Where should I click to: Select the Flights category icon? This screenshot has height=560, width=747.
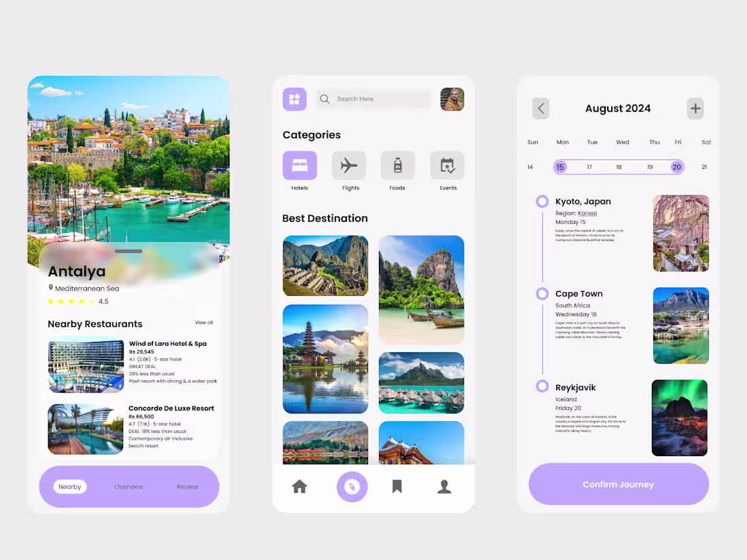pos(349,165)
